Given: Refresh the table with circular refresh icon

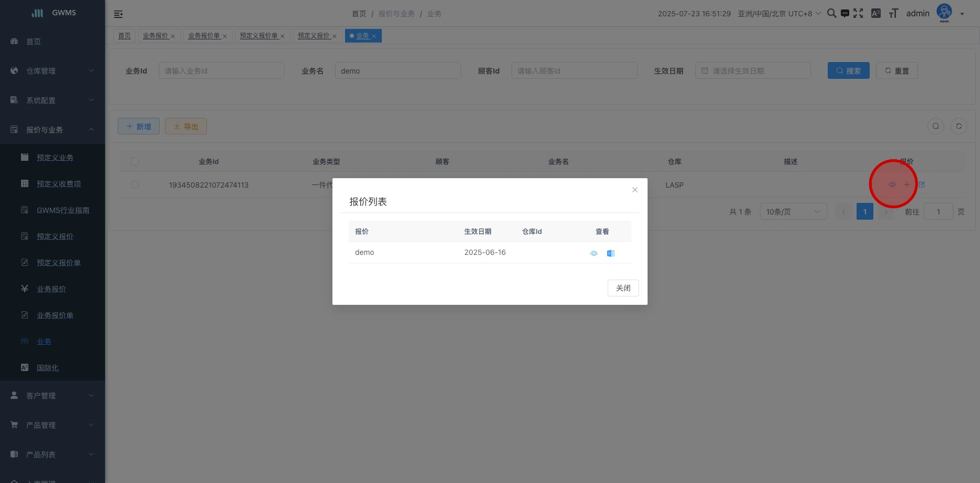Looking at the screenshot, I should pos(958,126).
